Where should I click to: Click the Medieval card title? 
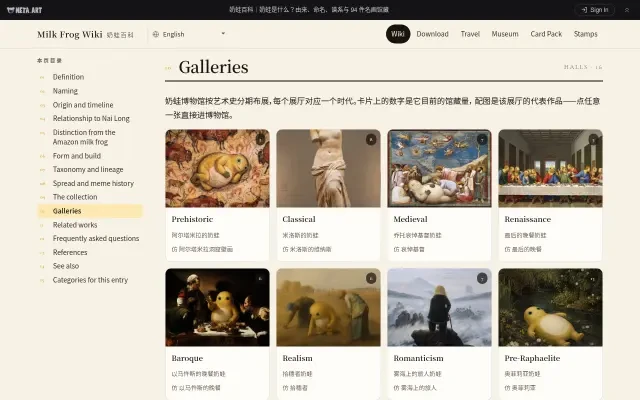(410, 219)
